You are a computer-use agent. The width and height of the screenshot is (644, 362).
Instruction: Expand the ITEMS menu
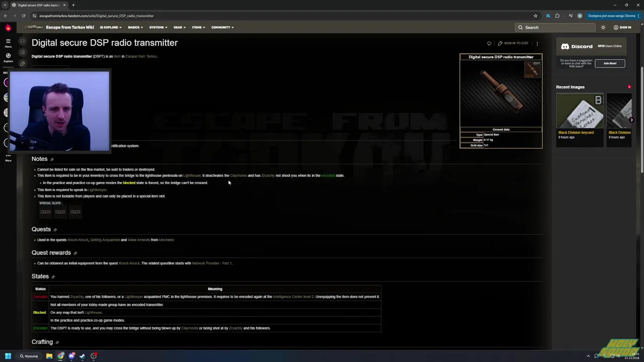click(x=198, y=27)
